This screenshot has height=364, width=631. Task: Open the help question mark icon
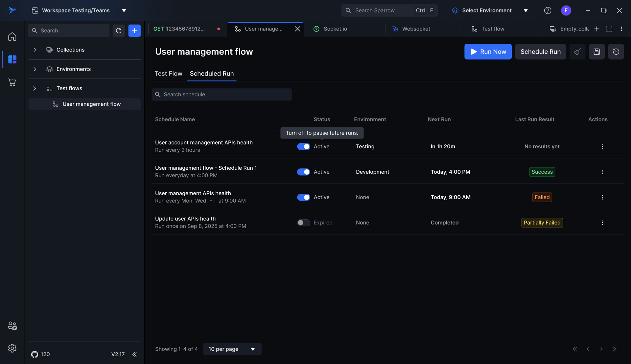point(548,11)
